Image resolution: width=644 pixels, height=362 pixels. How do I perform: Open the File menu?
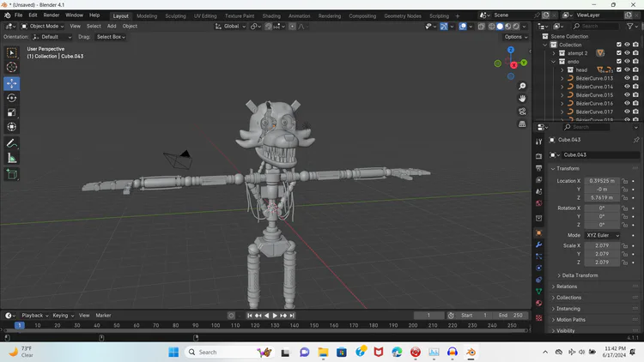point(19,15)
